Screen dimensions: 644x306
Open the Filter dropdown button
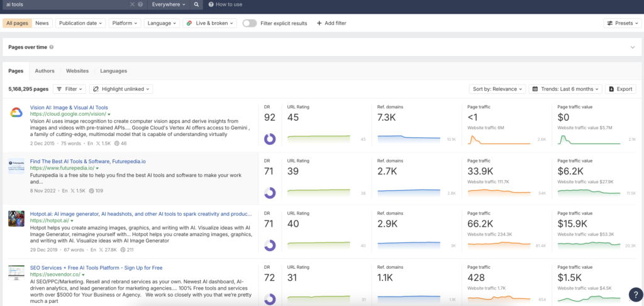point(69,89)
